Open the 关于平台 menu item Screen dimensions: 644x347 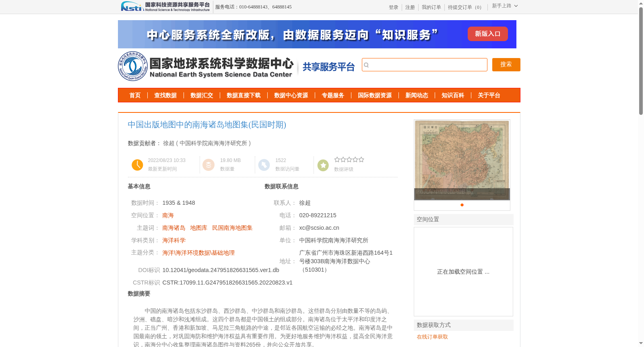pyautogui.click(x=489, y=96)
